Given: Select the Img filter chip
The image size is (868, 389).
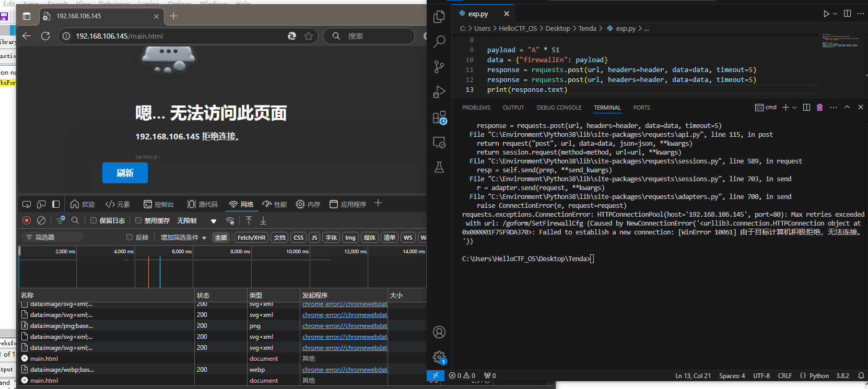Looking at the screenshot, I should coord(350,237).
